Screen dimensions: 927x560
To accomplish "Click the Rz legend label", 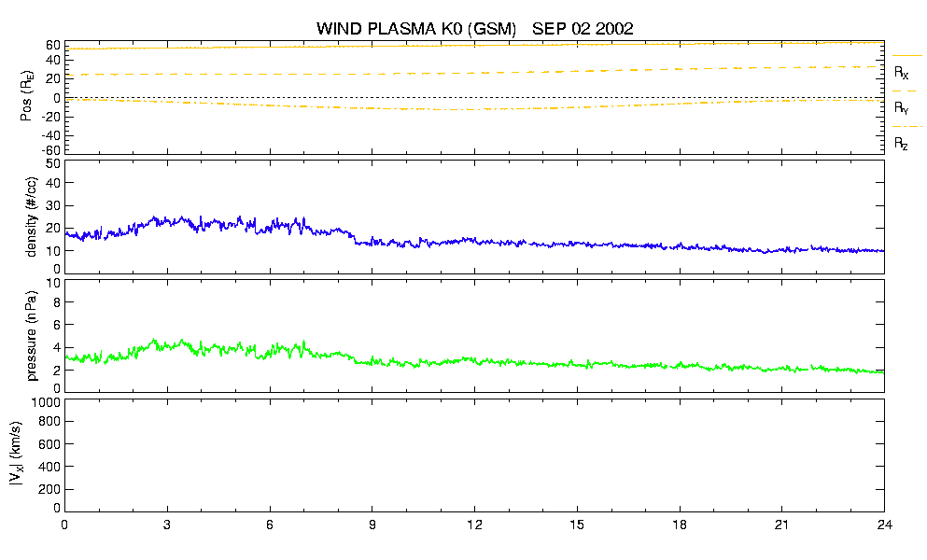I will pyautogui.click(x=901, y=143).
